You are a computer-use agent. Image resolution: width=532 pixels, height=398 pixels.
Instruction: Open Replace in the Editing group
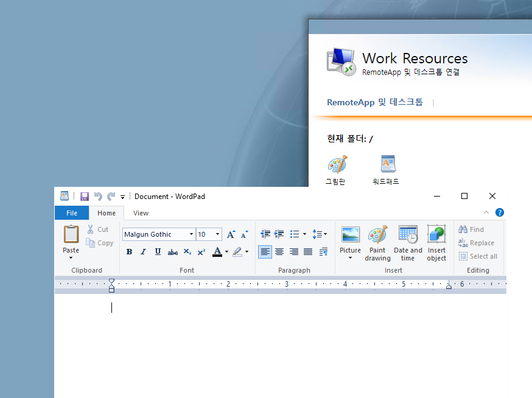(x=476, y=243)
